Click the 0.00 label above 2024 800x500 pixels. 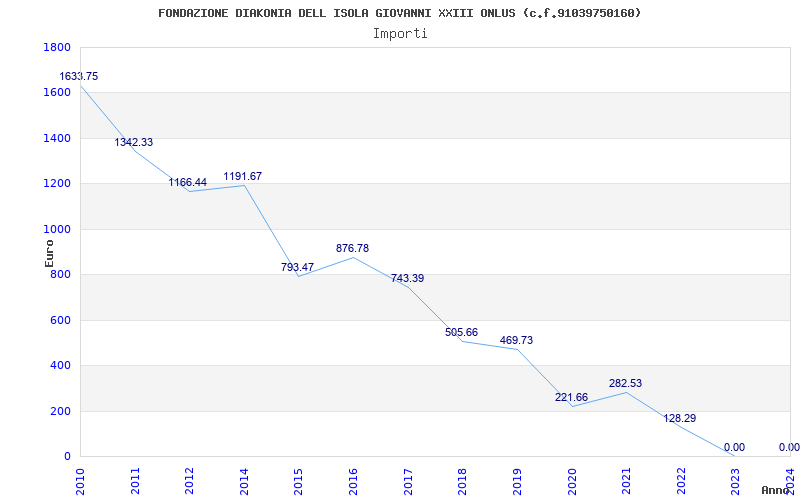tap(789, 447)
